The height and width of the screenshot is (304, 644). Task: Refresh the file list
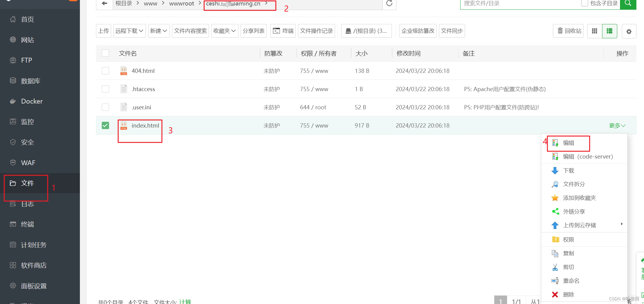pos(389,4)
